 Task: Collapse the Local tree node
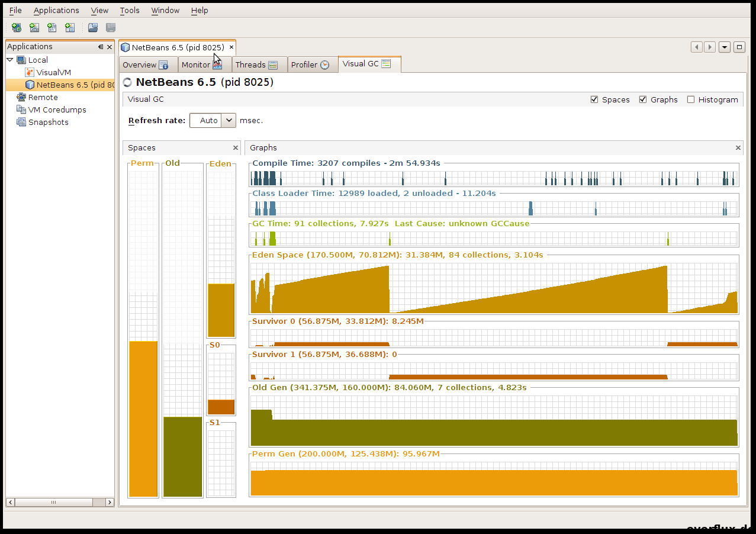[10, 60]
